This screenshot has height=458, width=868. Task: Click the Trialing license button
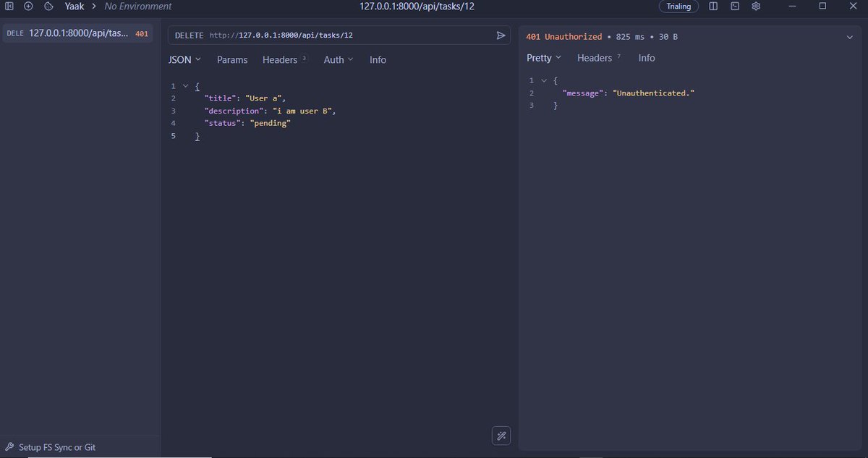pos(678,7)
